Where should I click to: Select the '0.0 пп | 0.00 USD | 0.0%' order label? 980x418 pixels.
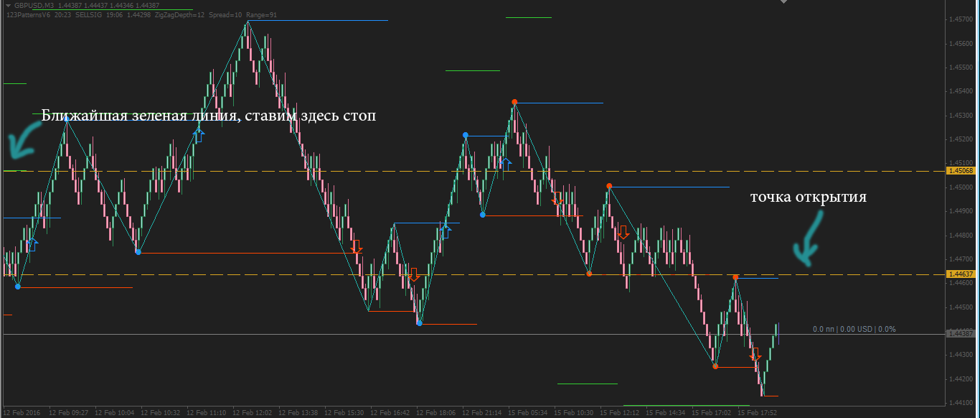[x=854, y=330]
